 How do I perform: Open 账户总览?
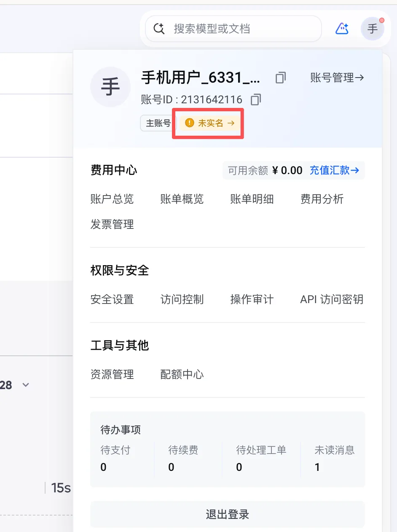pos(112,199)
